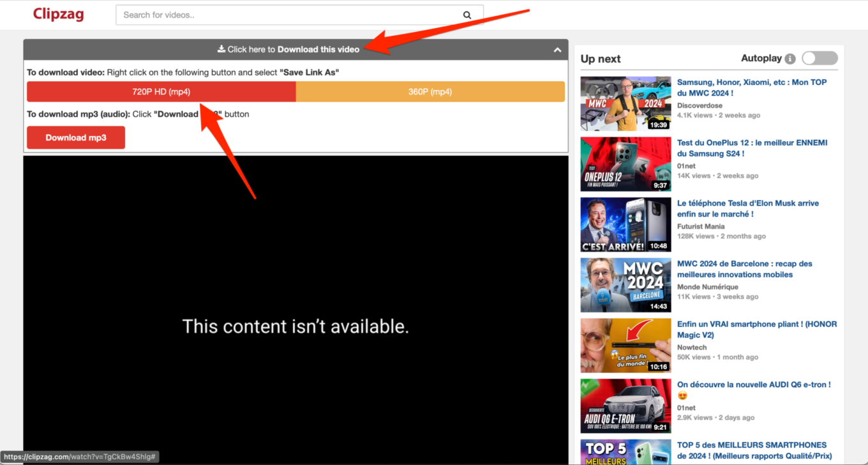Open the HONOR Magic V2 foldable thumbnail
This screenshot has width=868, height=465.
click(625, 346)
